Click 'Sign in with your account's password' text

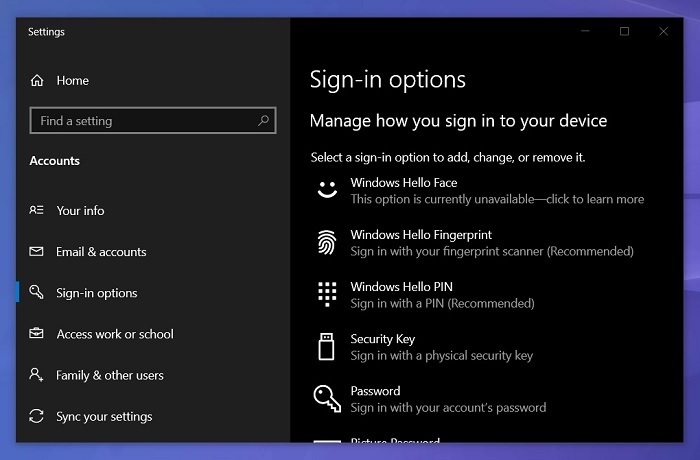click(x=448, y=408)
